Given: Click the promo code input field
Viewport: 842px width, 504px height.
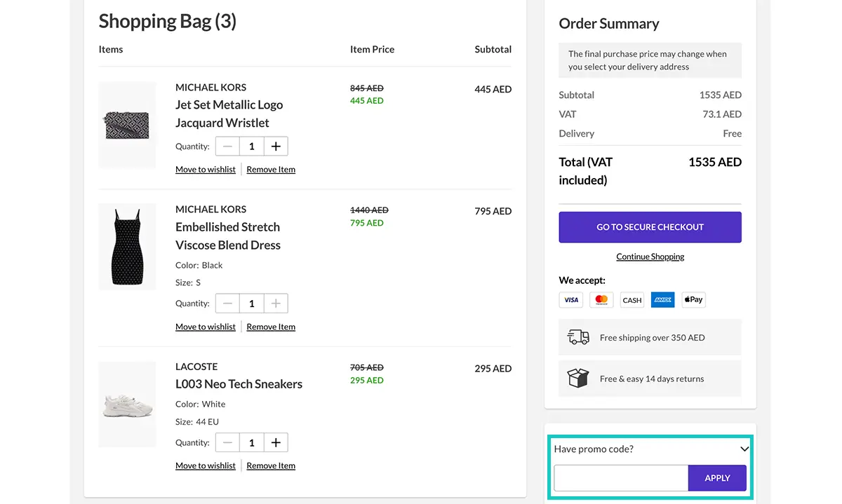Looking at the screenshot, I should pyautogui.click(x=621, y=478).
